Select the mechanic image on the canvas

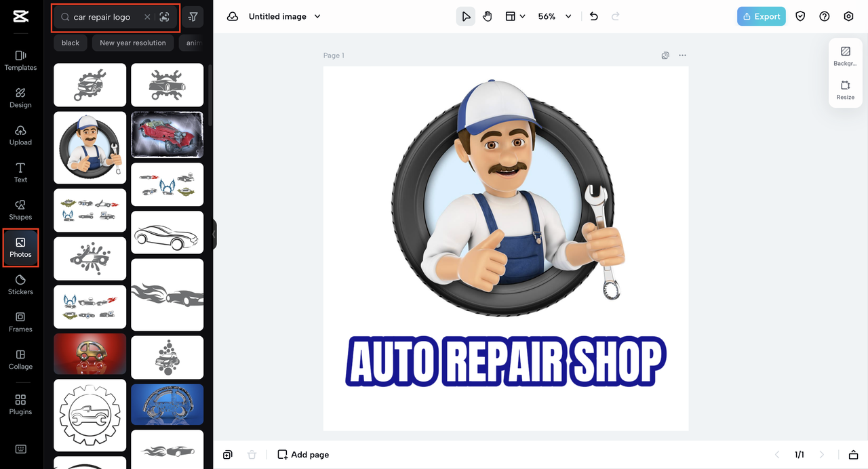[x=507, y=197]
